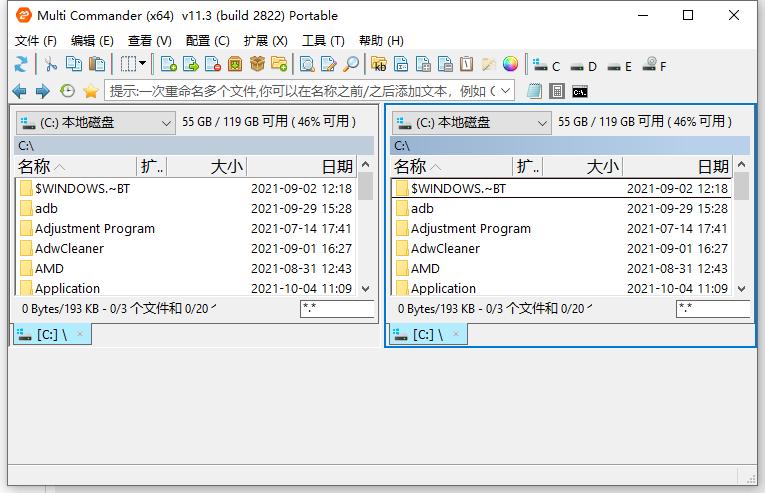Expand the command line hint dropdown
765x493 pixels.
click(x=506, y=91)
